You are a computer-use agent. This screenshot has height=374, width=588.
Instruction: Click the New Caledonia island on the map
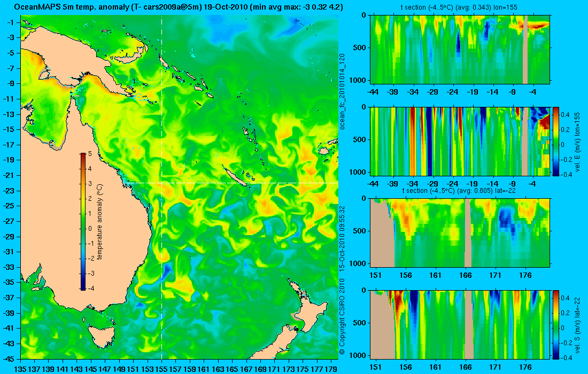click(235, 176)
